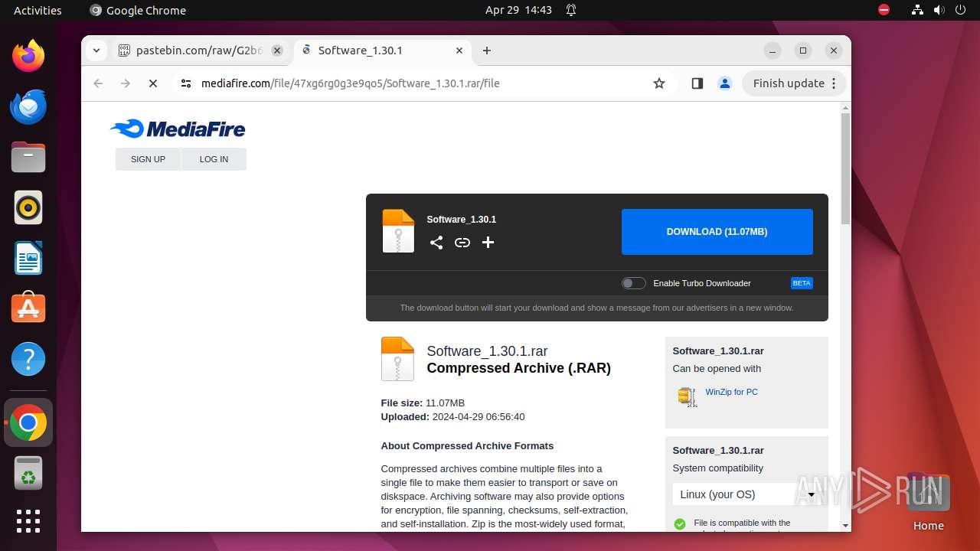The image size is (980, 551).
Task: Select the Uploaded 2024-04-29 06:56:40 text
Action: [x=452, y=417]
